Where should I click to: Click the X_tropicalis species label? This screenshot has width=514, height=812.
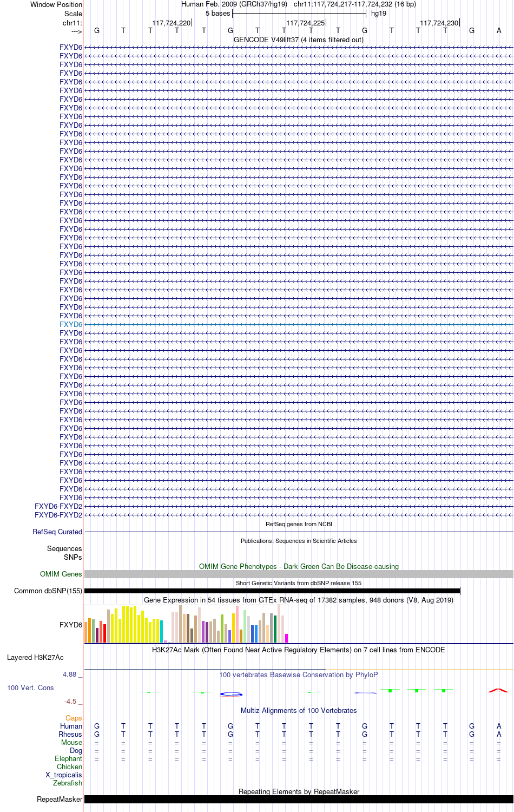tap(64, 775)
